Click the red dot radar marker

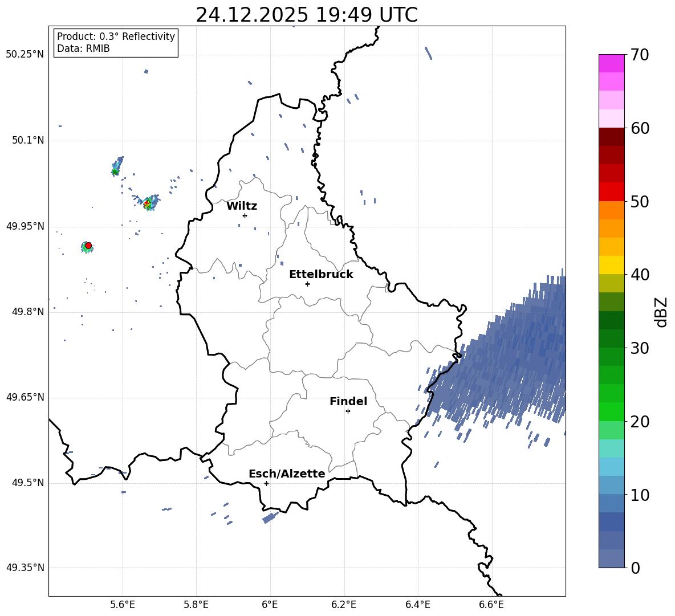point(88,246)
